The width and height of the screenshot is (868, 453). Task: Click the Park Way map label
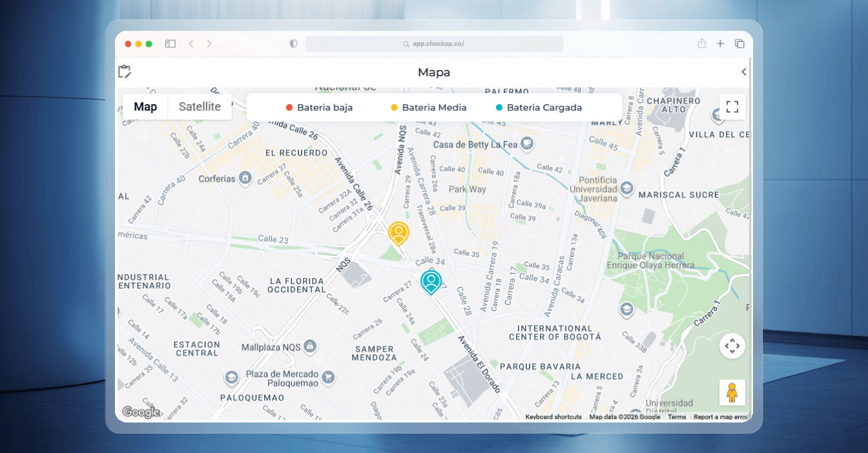pyautogui.click(x=468, y=189)
